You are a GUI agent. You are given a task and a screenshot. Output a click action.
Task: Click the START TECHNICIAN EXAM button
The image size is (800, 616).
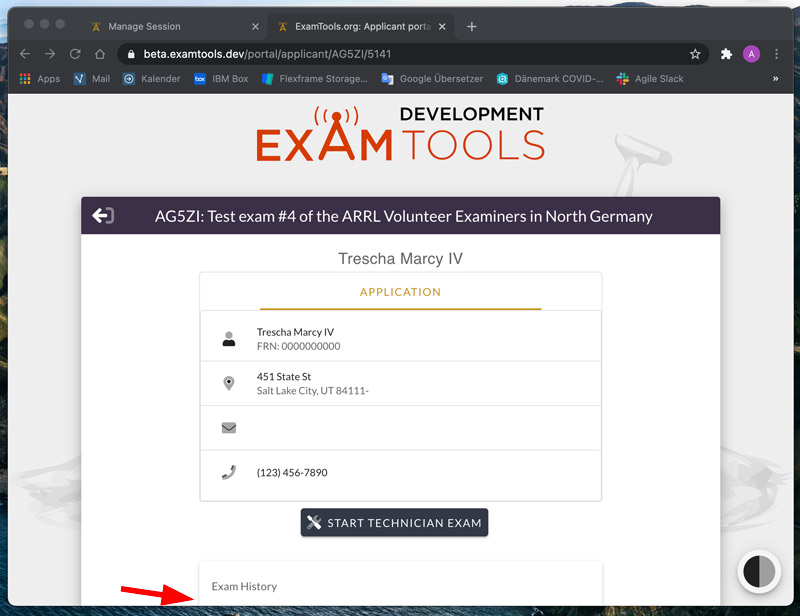[394, 522]
